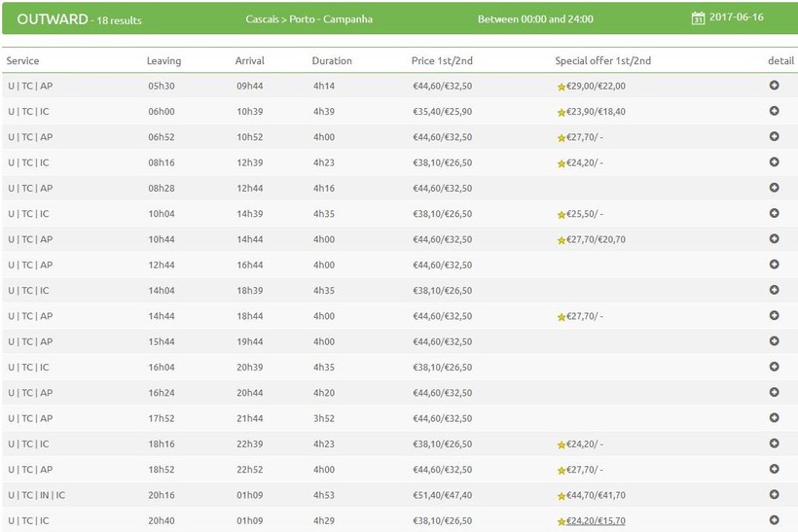Open the calendar icon beside 2017-06-16

pos(698,18)
